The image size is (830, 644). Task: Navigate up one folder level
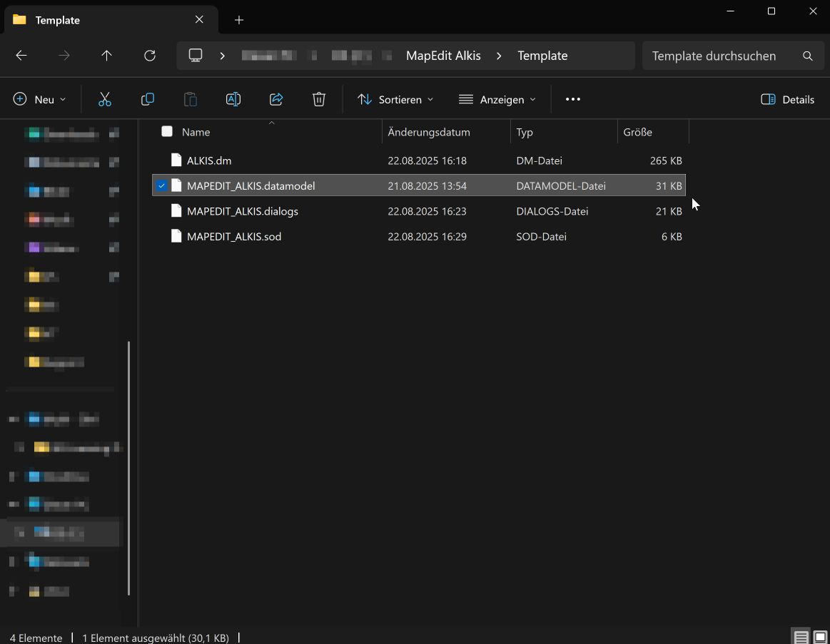coord(107,56)
